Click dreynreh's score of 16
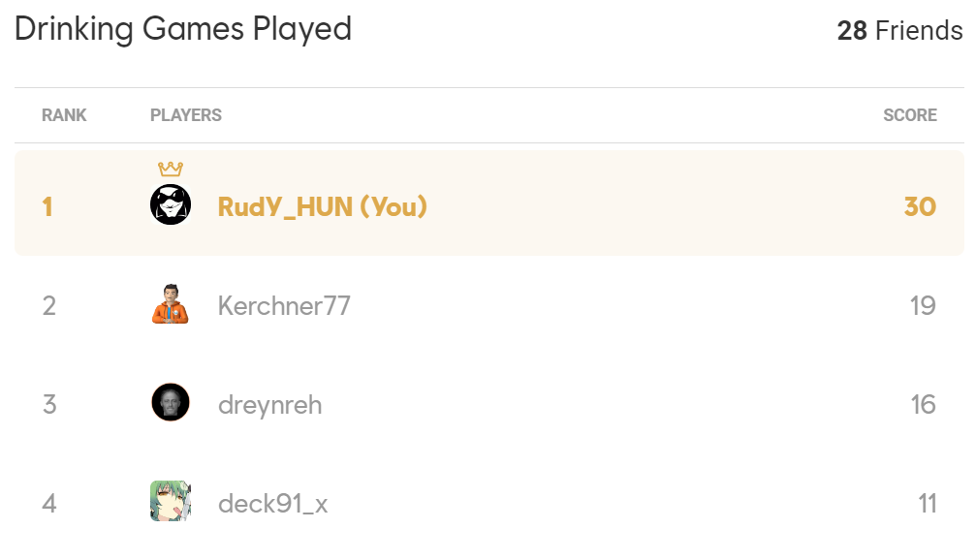Screen dimensions: 976x560 tap(922, 404)
